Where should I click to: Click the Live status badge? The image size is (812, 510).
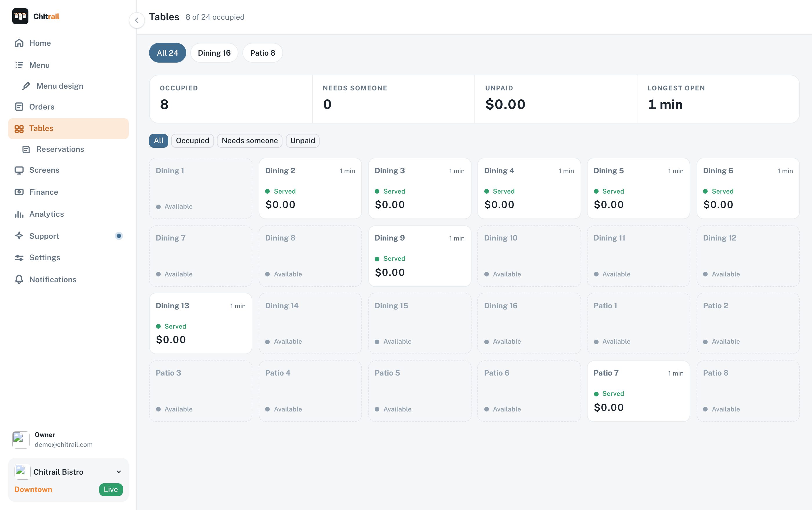click(111, 489)
